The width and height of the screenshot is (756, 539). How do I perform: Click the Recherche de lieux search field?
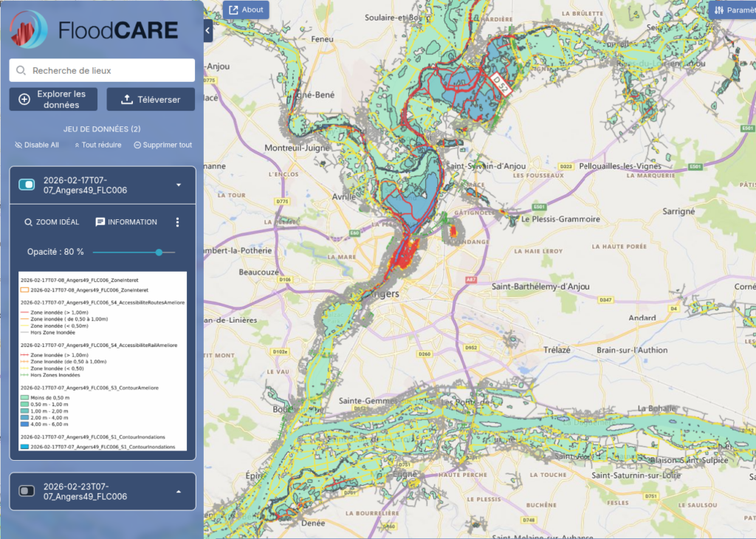click(102, 71)
